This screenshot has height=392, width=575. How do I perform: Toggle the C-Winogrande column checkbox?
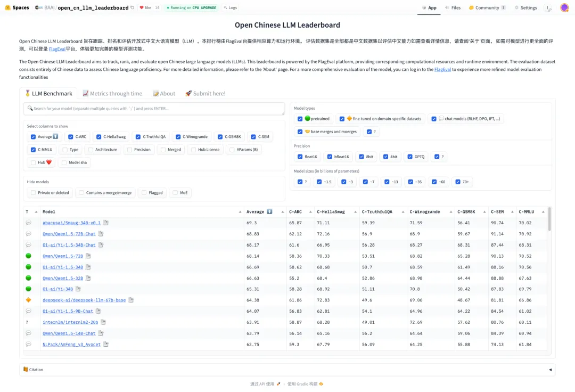coord(178,137)
